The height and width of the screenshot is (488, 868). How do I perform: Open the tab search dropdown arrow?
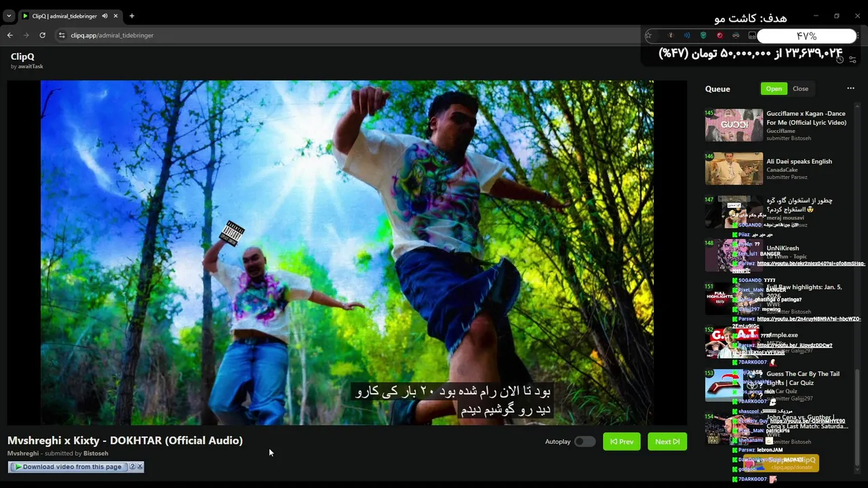pyautogui.click(x=8, y=16)
